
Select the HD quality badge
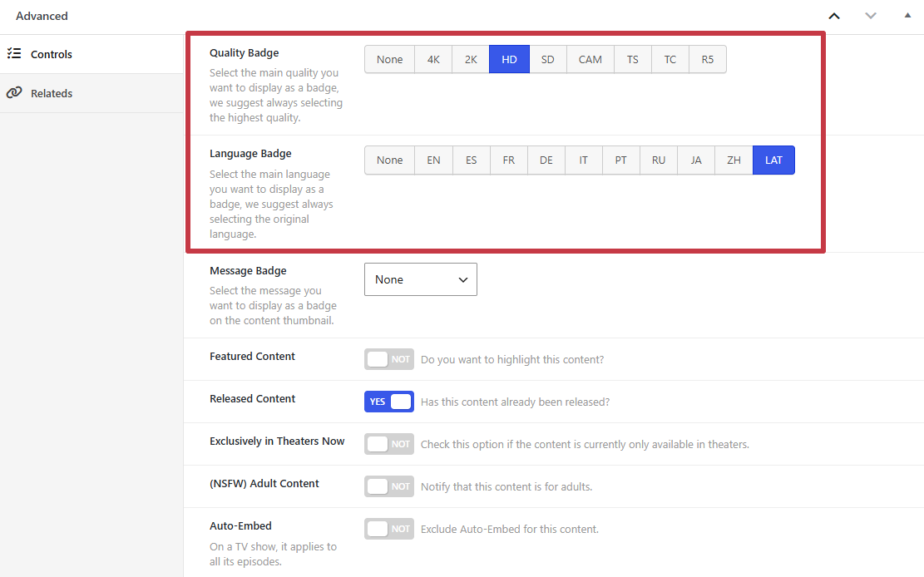[509, 59]
